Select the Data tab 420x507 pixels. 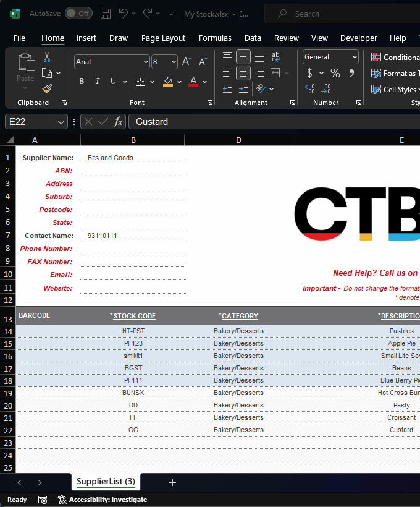(253, 38)
